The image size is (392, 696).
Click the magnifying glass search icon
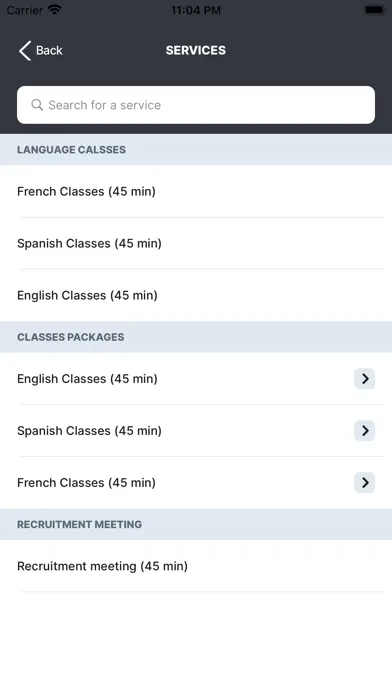37,105
